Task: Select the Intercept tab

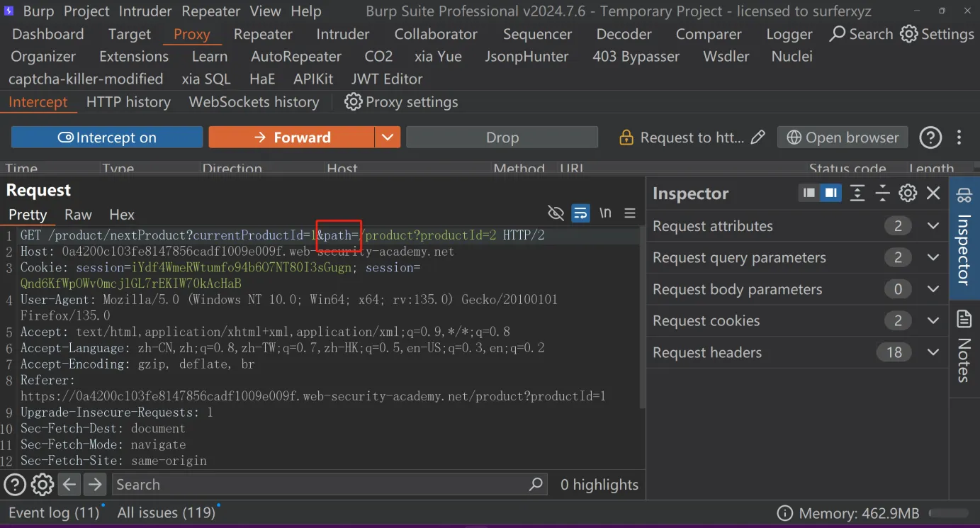Action: point(38,102)
